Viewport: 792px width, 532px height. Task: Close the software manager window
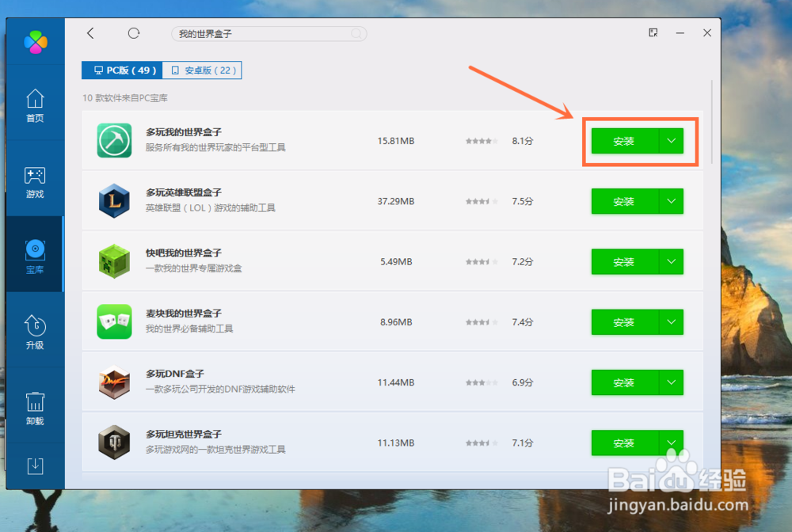(x=707, y=32)
